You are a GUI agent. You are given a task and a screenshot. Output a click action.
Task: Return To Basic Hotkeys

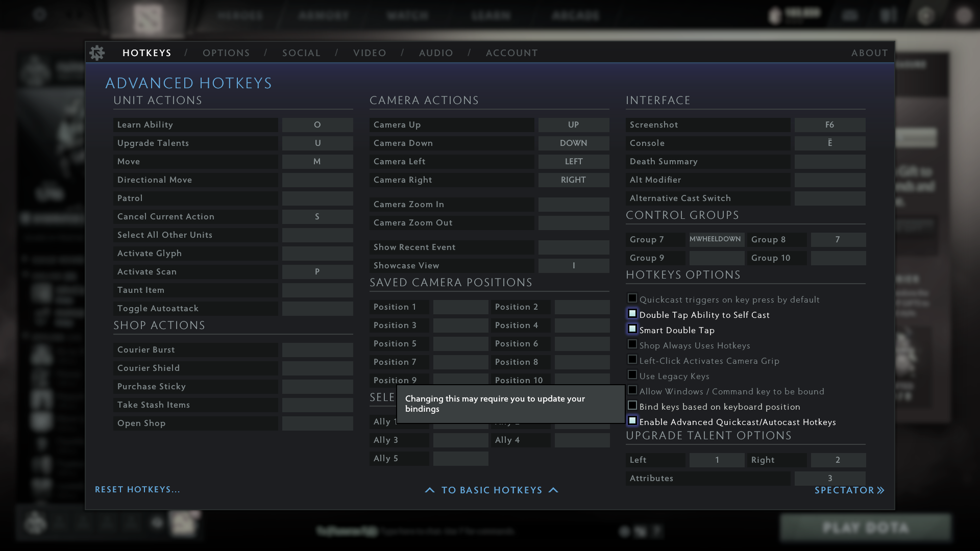pyautogui.click(x=492, y=490)
